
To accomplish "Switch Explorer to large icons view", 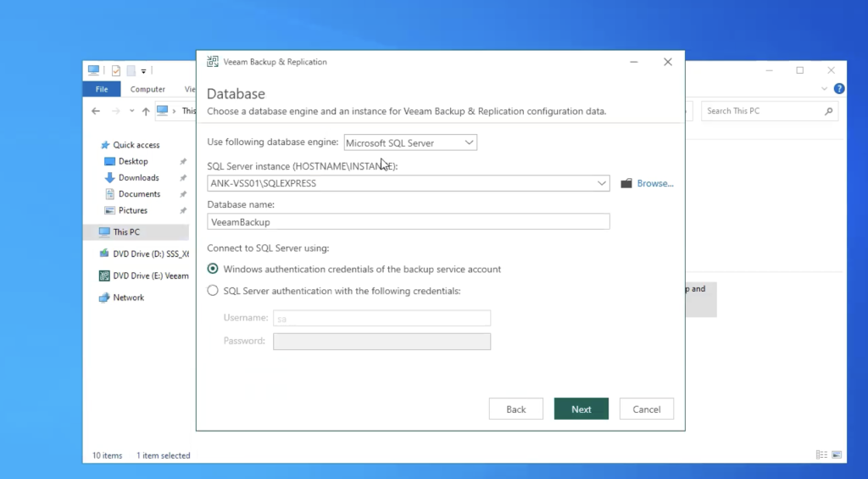I will [837, 454].
